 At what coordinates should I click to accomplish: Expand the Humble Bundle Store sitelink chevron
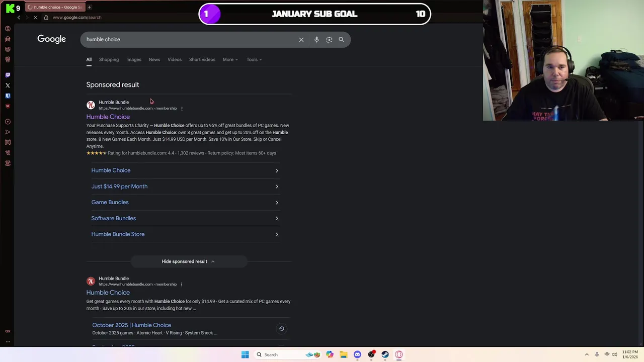[277, 234]
